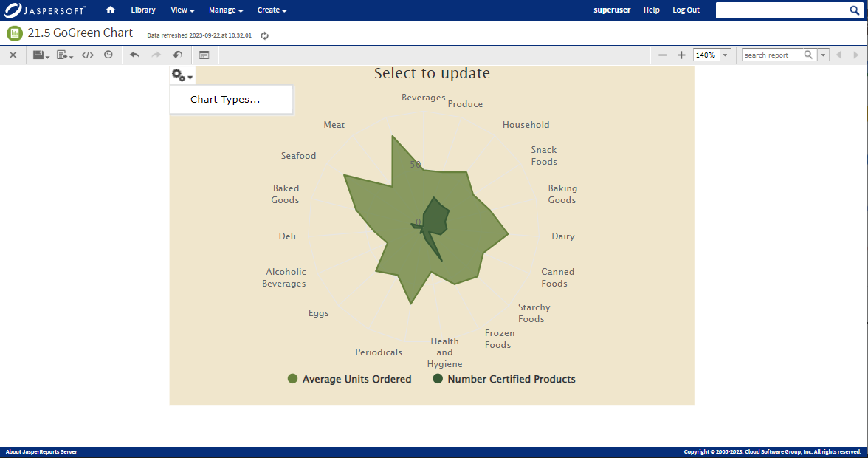Click the Select to update chart title
This screenshot has width=868, height=458.
[x=432, y=73]
